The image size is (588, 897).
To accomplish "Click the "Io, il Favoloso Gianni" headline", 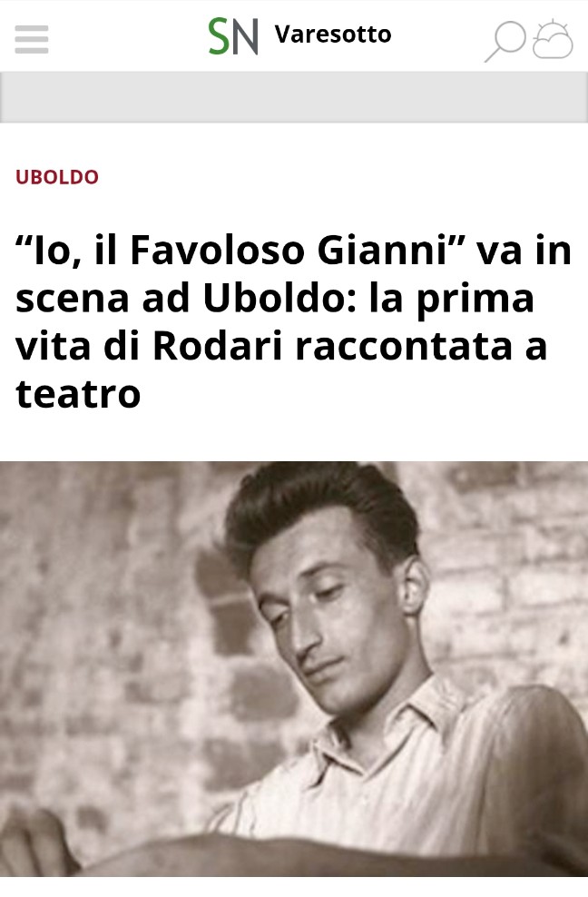I will 293,322.
